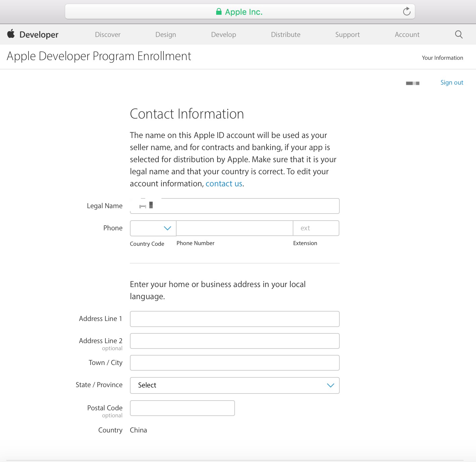This screenshot has width=476, height=462.
Task: Click the Postal Code field
Action: click(182, 408)
